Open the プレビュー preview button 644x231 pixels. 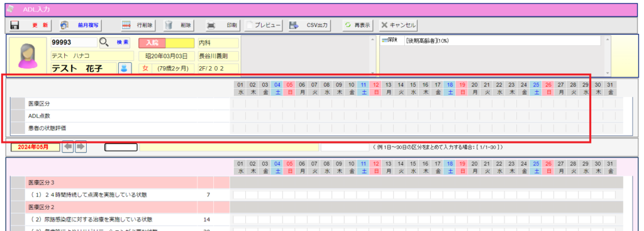[264, 25]
